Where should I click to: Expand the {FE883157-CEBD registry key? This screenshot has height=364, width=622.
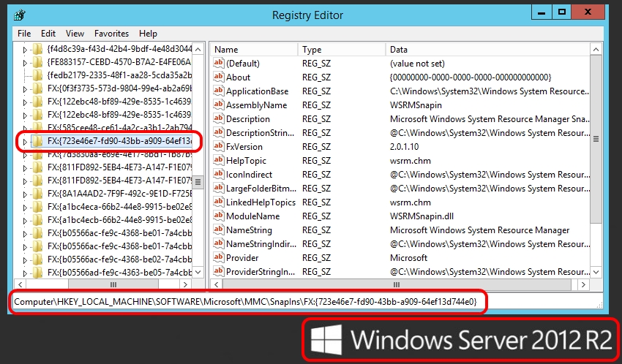pyautogui.click(x=25, y=63)
